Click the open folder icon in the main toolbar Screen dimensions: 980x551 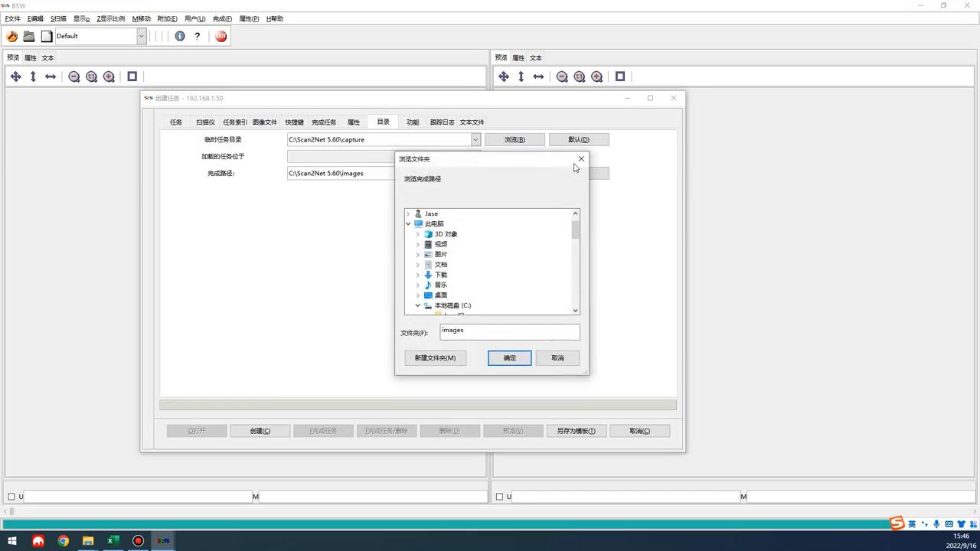(29, 36)
